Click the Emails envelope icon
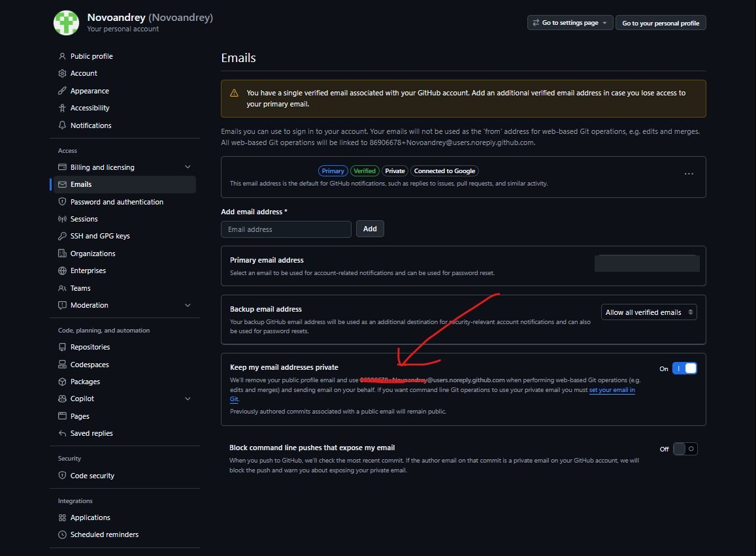This screenshot has height=556, width=756. click(x=62, y=184)
